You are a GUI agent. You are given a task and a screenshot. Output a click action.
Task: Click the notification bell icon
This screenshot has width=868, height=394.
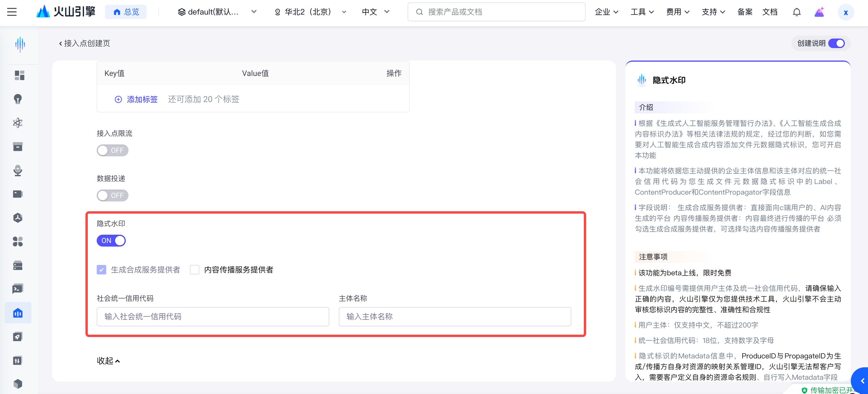[796, 12]
